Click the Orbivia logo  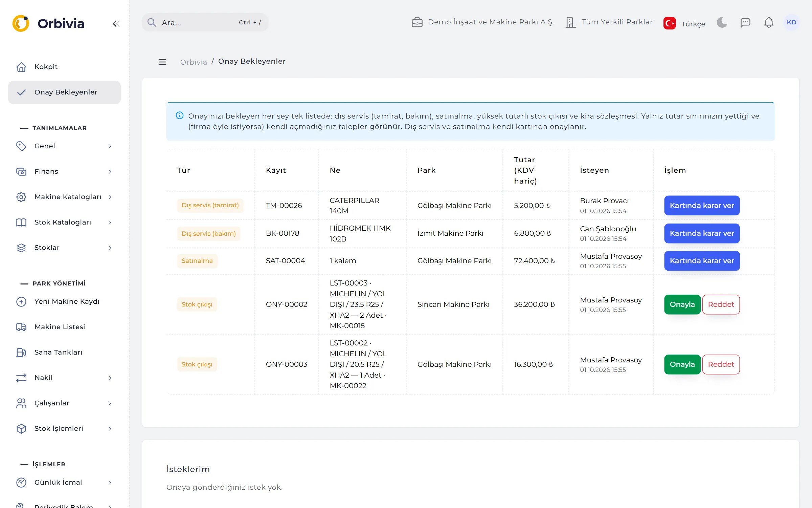48,23
